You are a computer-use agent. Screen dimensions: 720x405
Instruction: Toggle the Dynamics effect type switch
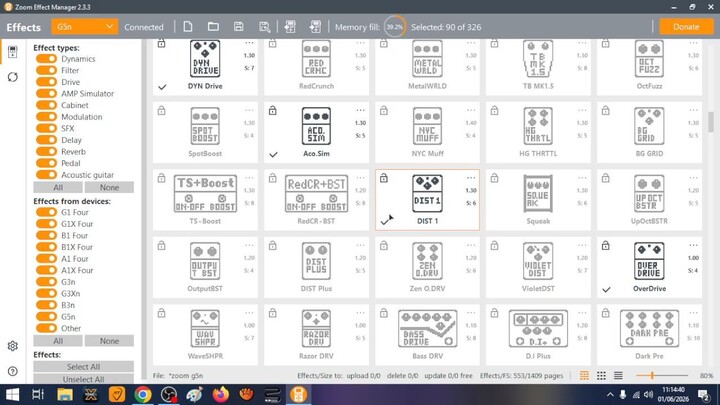pyautogui.click(x=46, y=59)
